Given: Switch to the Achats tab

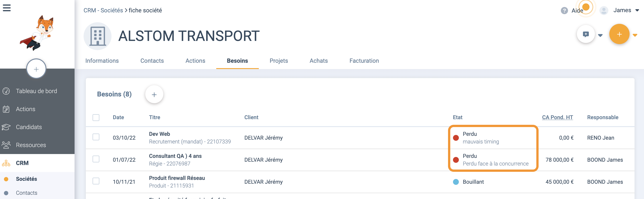Looking at the screenshot, I should pyautogui.click(x=319, y=61).
